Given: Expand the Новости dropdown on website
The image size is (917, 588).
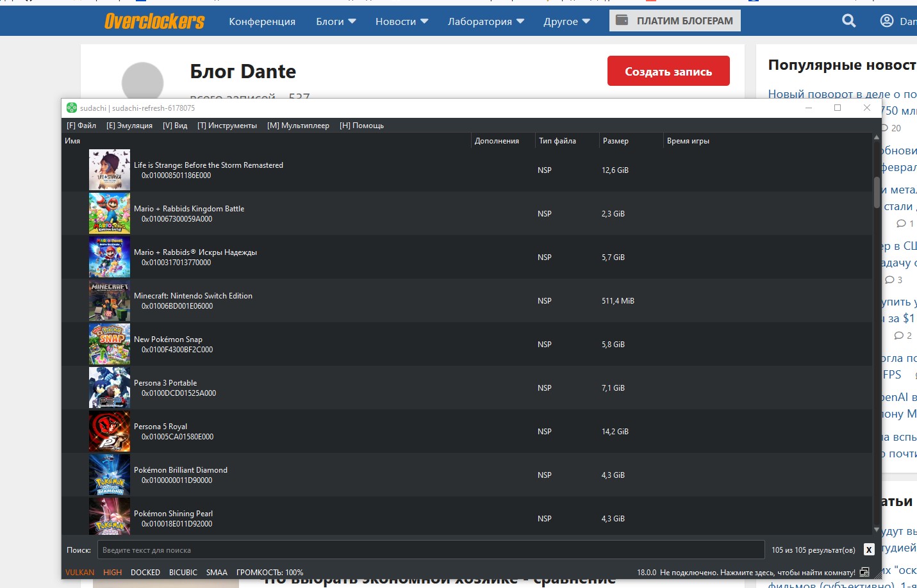Looking at the screenshot, I should 402,21.
